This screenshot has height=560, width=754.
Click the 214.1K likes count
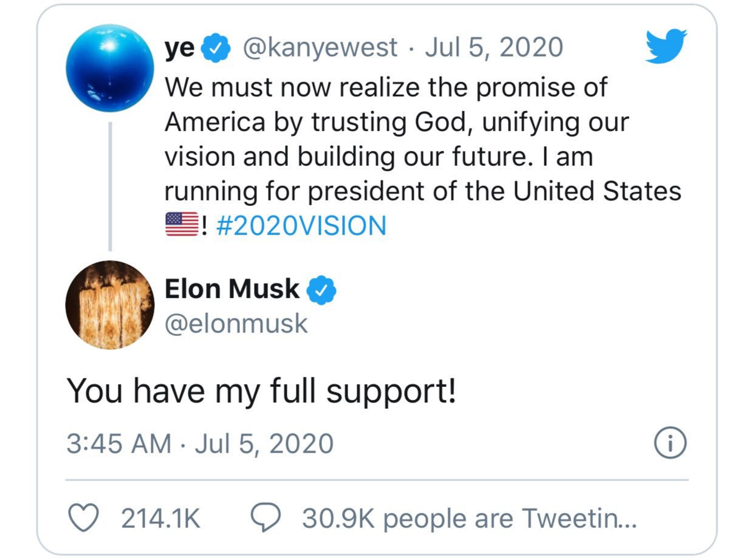tap(160, 518)
